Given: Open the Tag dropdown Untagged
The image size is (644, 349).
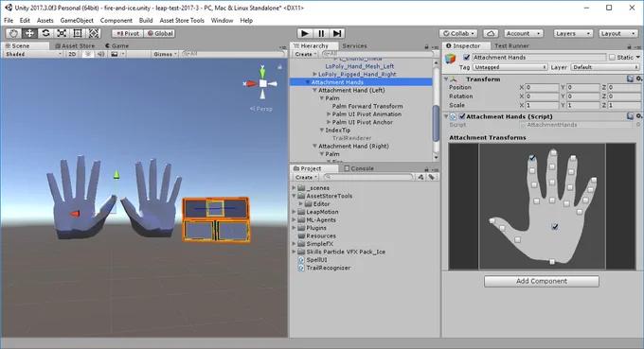Looking at the screenshot, I should pos(510,67).
